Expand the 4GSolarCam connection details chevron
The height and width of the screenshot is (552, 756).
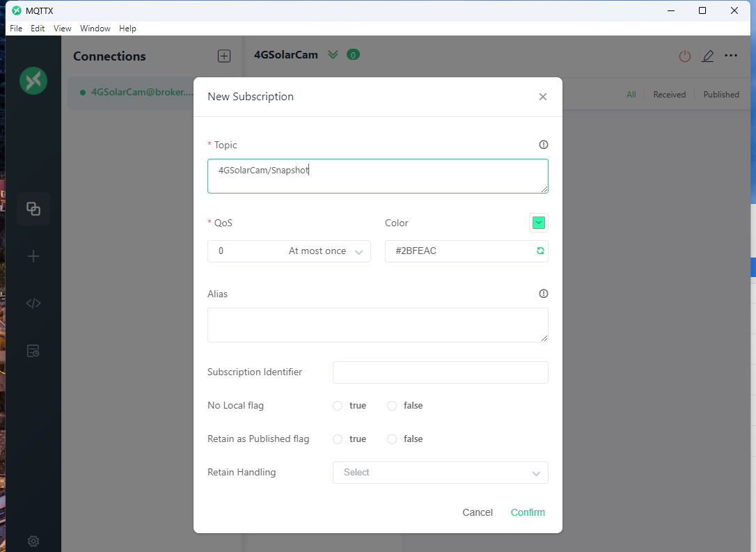333,55
